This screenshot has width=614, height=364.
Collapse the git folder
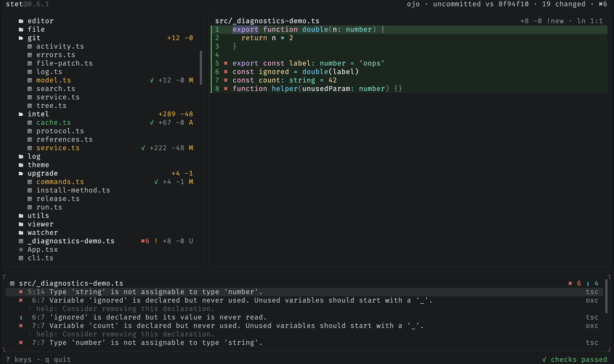click(x=34, y=38)
